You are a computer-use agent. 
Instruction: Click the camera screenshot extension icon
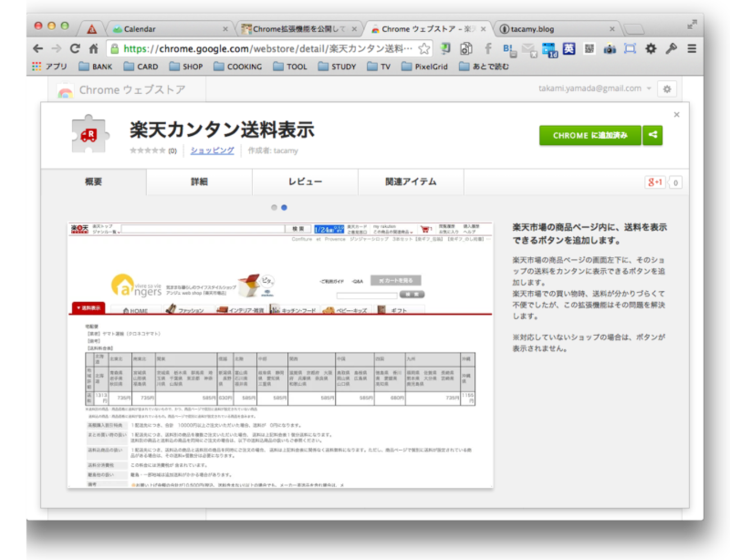[610, 49]
